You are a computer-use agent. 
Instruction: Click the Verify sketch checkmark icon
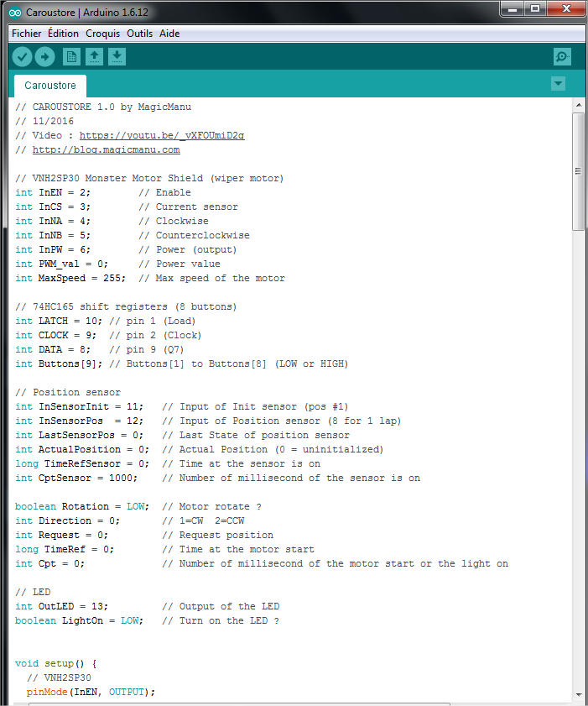(x=22, y=57)
